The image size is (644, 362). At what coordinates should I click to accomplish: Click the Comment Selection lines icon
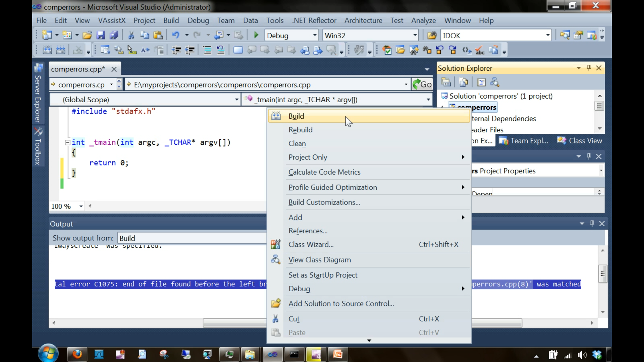coord(207,50)
